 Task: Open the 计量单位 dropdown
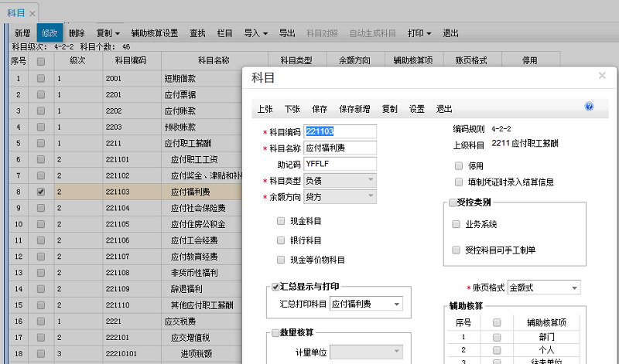(x=366, y=352)
